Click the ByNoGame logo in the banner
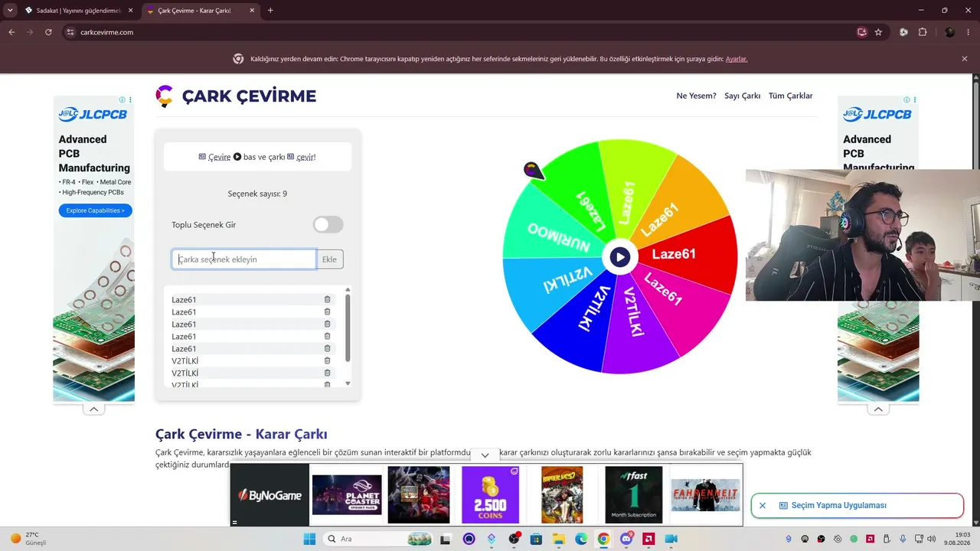 (269, 495)
